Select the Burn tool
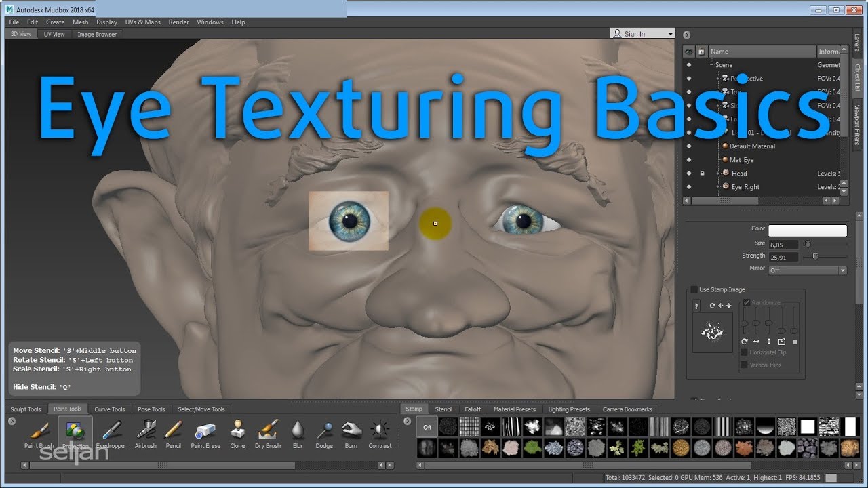This screenshot has width=868, height=488. tap(351, 434)
